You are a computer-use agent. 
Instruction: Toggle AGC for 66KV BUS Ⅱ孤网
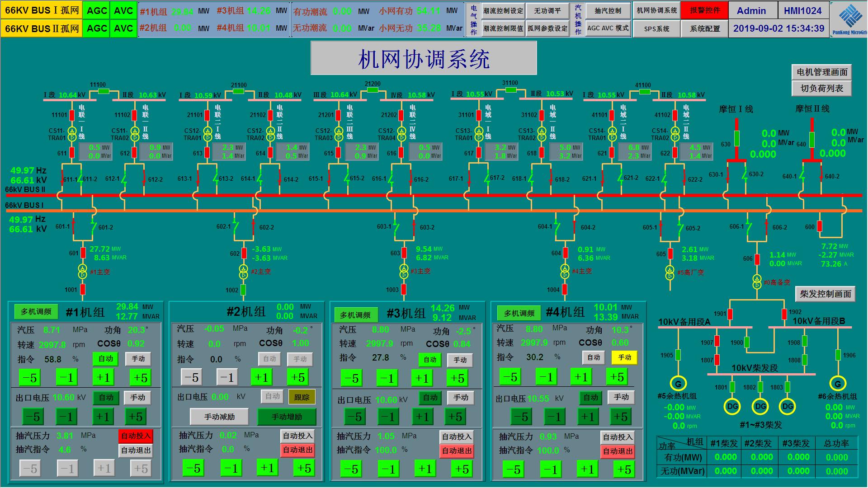97,28
